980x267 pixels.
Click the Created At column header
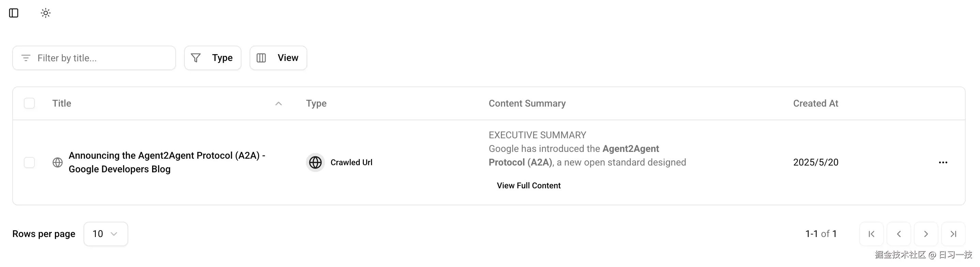click(x=816, y=103)
